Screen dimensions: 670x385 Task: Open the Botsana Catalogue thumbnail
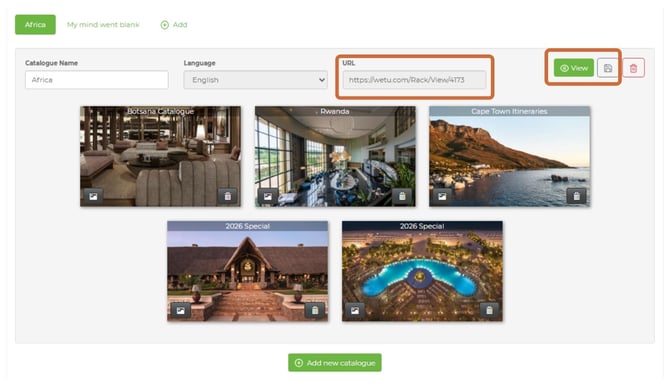(160, 156)
